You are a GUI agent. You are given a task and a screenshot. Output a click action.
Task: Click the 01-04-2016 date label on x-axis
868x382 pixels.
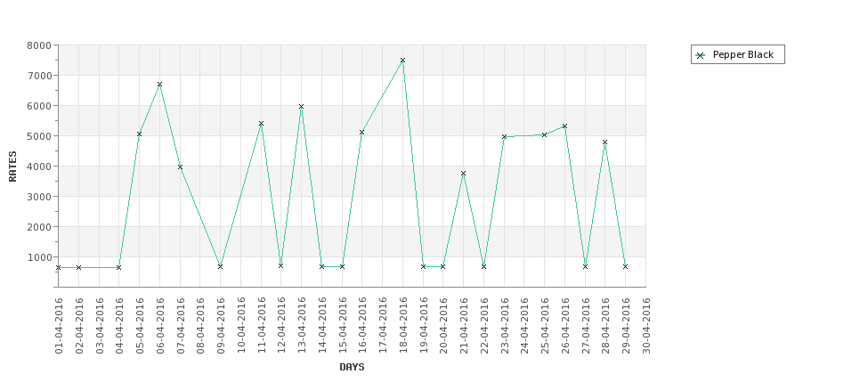coord(60,326)
